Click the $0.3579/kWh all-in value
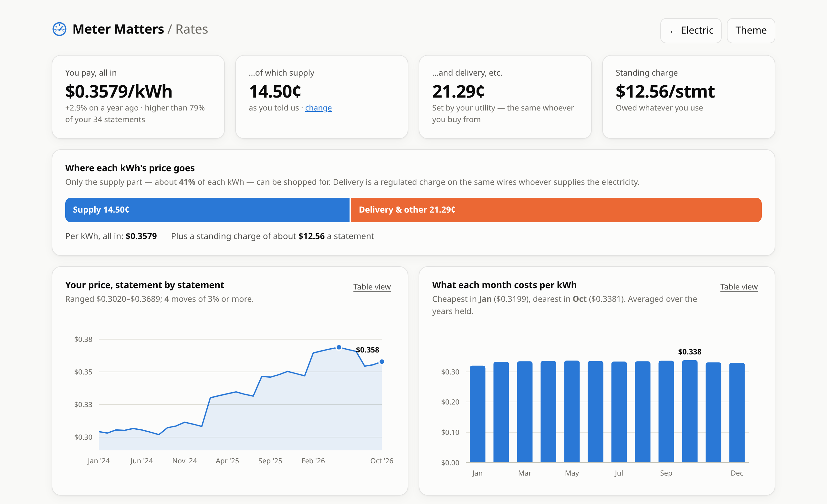This screenshot has height=504, width=827. coord(119,91)
